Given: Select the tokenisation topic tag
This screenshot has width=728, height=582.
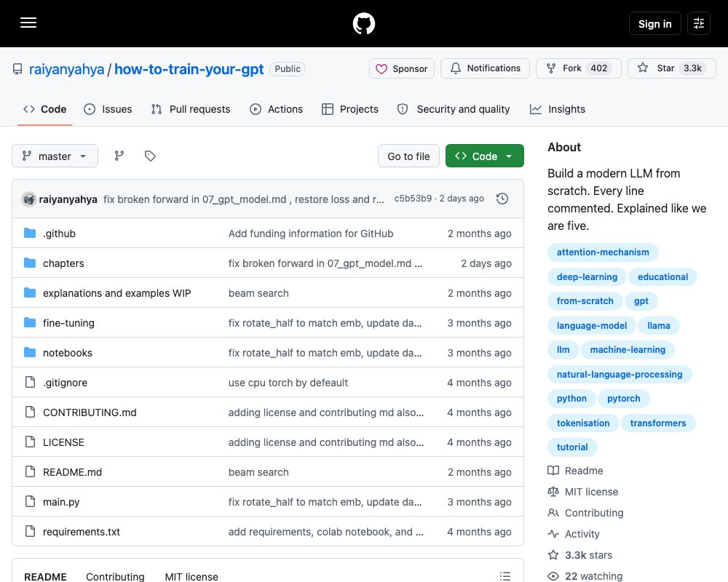Looking at the screenshot, I should coord(583,423).
